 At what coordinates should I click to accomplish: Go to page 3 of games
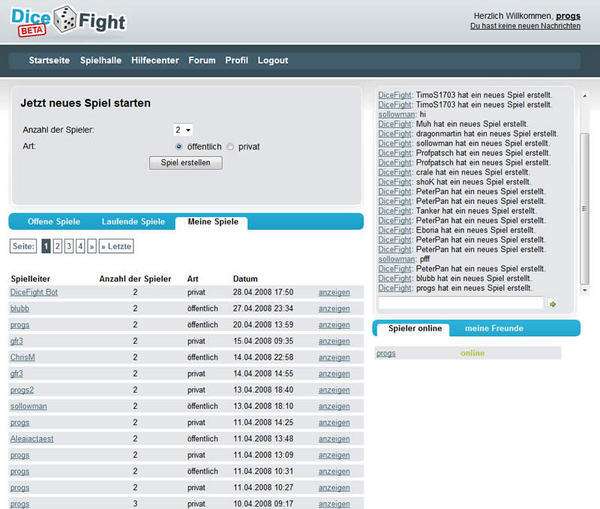69,246
